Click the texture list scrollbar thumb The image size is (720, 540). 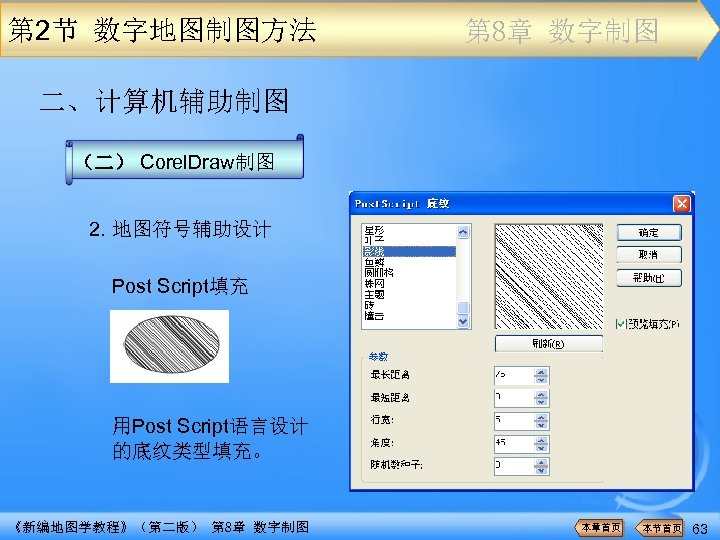point(463,308)
